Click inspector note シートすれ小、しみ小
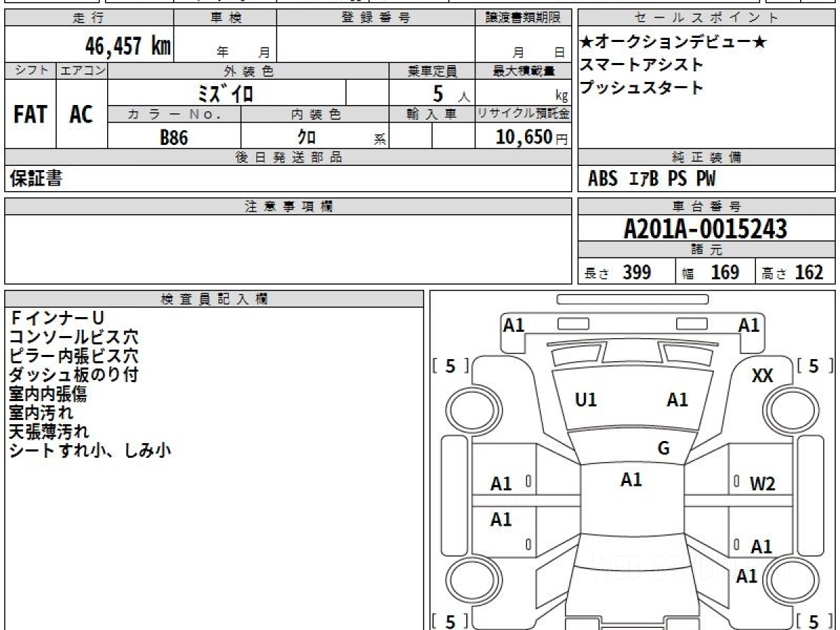The image size is (840, 630). tap(90, 451)
